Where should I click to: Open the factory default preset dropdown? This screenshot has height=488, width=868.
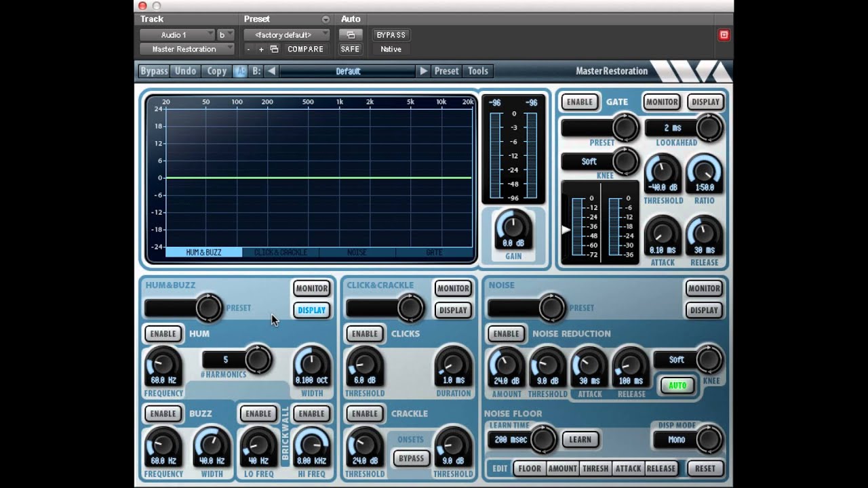coord(287,35)
